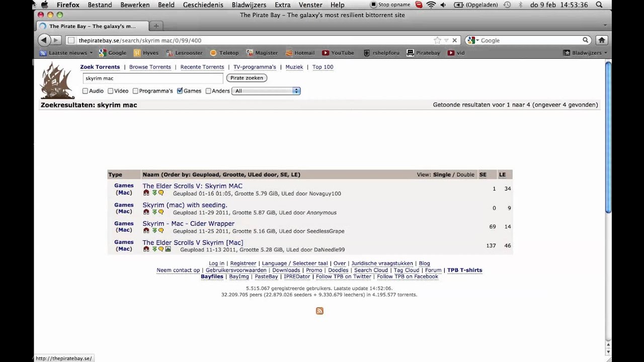Tick the Anders checkbox
The height and width of the screenshot is (362, 644).
tap(208, 91)
